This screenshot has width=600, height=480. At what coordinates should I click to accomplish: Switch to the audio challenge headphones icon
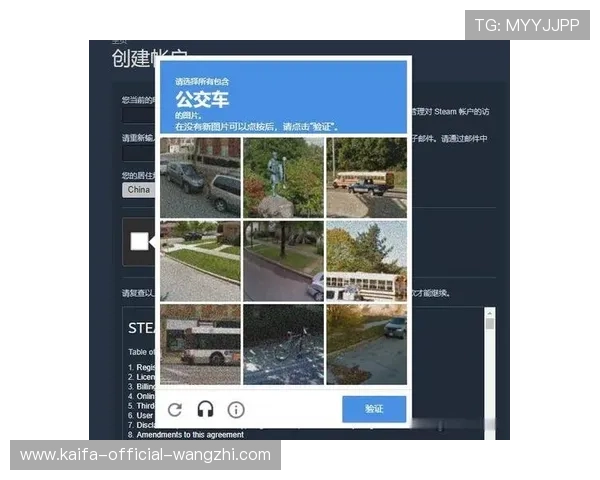(x=205, y=409)
